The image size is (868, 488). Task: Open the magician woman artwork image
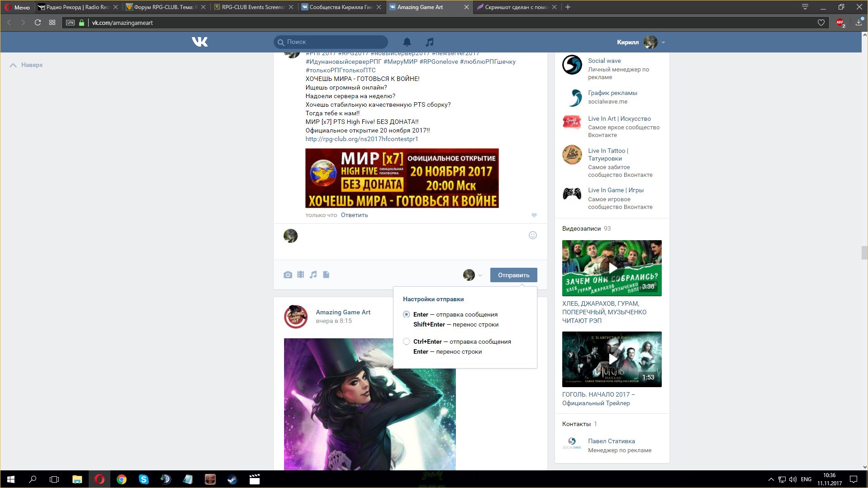(x=370, y=404)
